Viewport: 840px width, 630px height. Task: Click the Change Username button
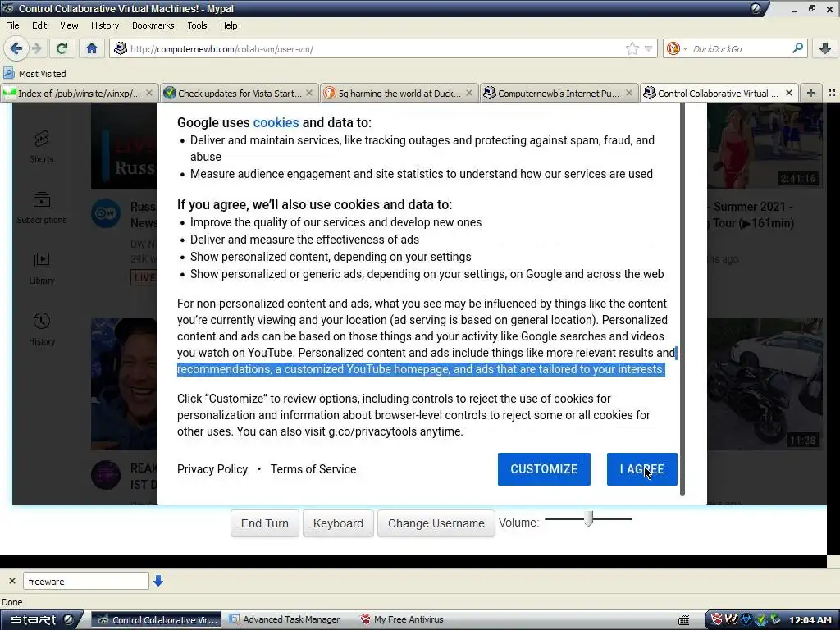tap(436, 523)
